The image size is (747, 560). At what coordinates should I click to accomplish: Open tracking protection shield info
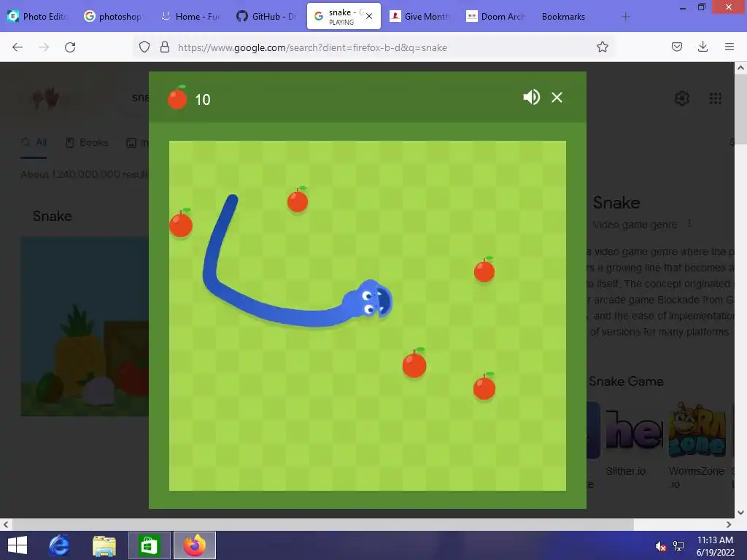[x=144, y=47]
